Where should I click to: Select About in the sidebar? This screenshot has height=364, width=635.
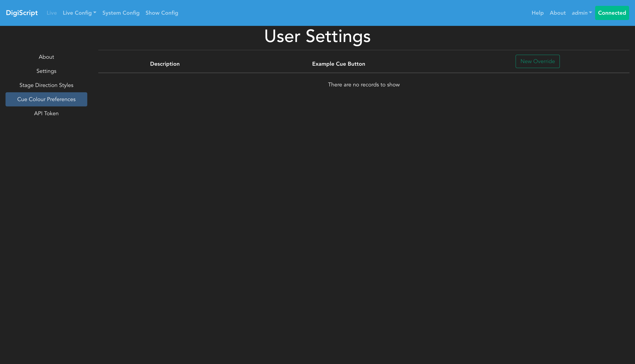coord(46,57)
